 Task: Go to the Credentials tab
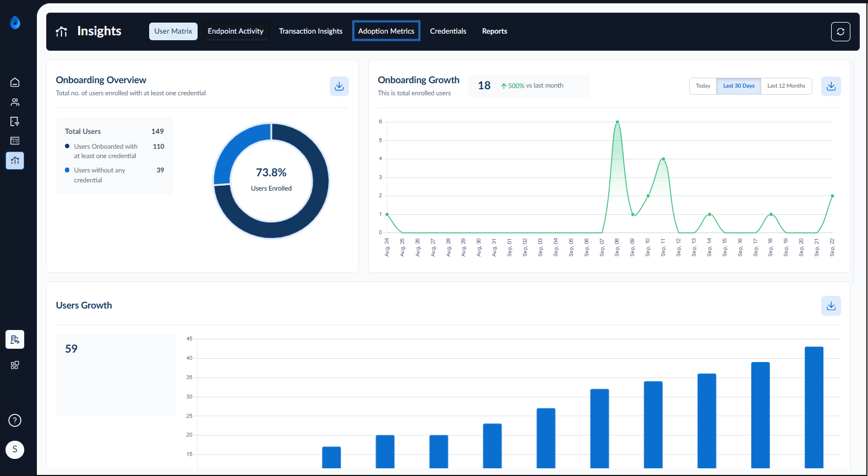(448, 31)
